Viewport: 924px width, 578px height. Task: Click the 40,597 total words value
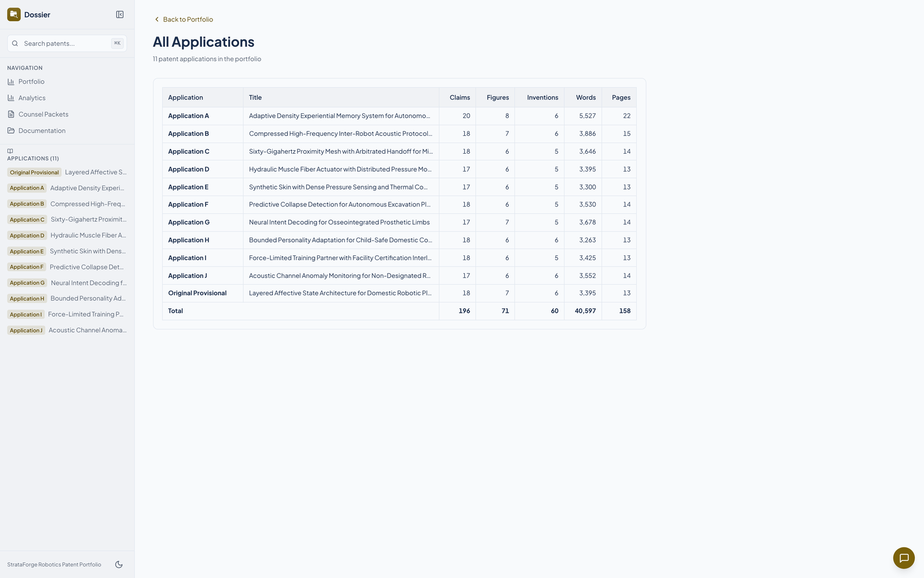[585, 311]
